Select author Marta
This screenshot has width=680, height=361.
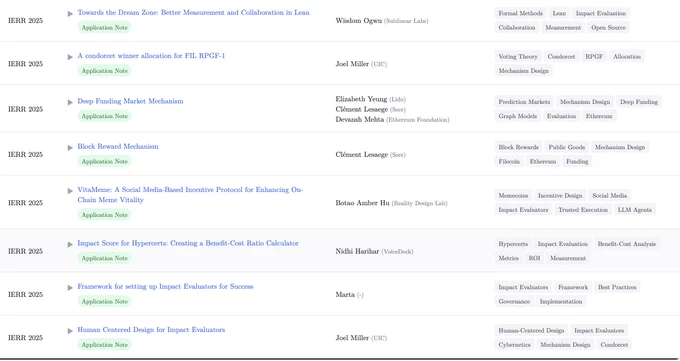click(345, 295)
